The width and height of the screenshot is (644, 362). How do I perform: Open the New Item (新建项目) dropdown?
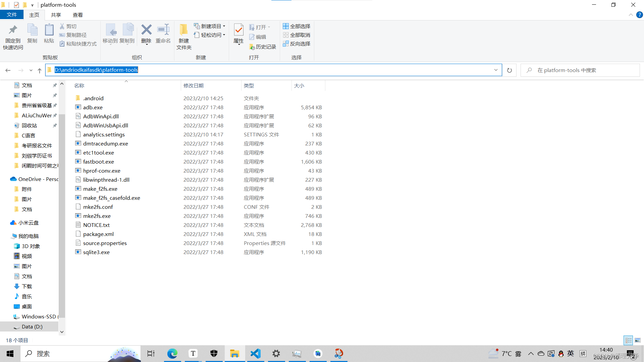pos(210,26)
